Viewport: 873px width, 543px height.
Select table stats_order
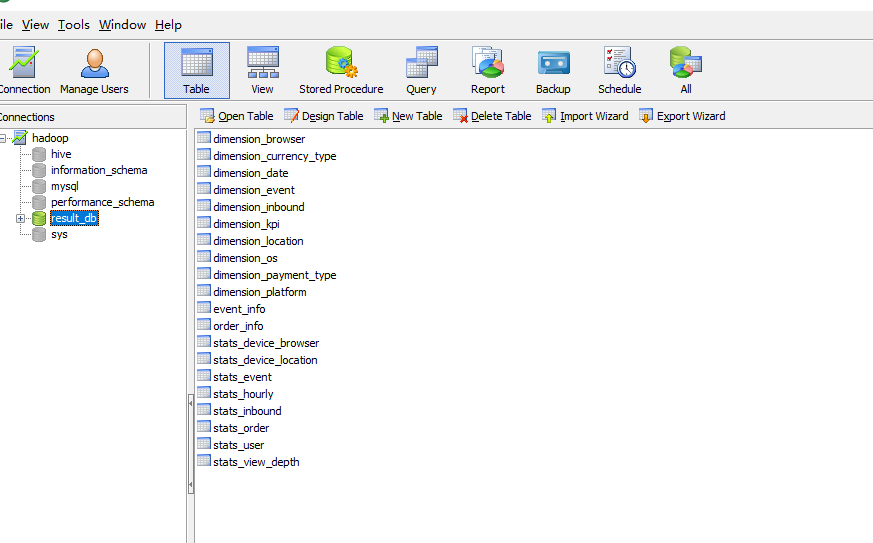241,428
